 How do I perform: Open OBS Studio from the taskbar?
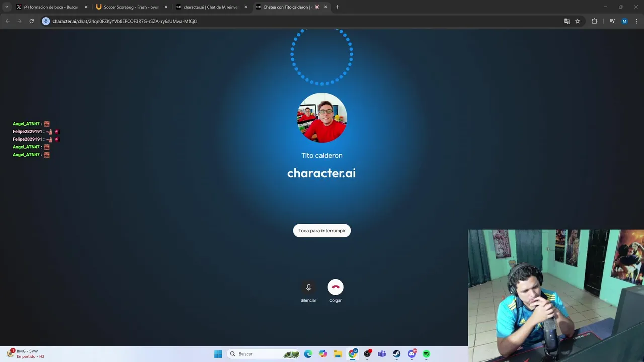pyautogui.click(x=367, y=354)
